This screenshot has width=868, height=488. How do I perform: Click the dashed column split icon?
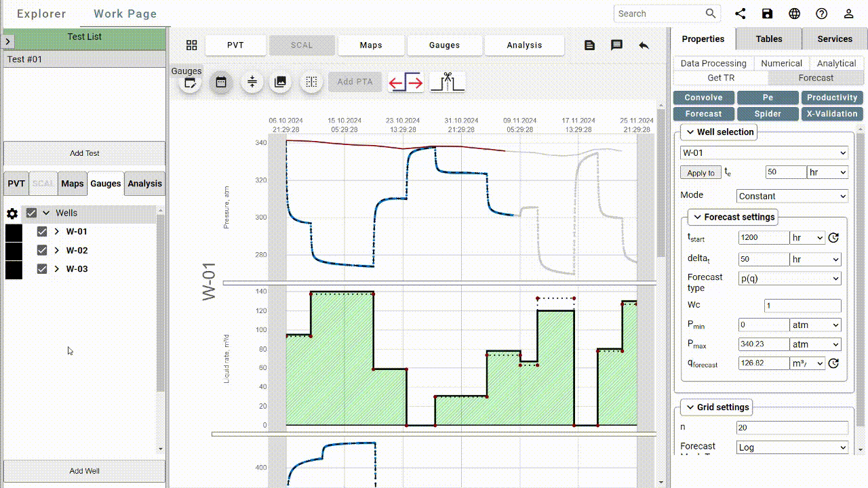[311, 82]
